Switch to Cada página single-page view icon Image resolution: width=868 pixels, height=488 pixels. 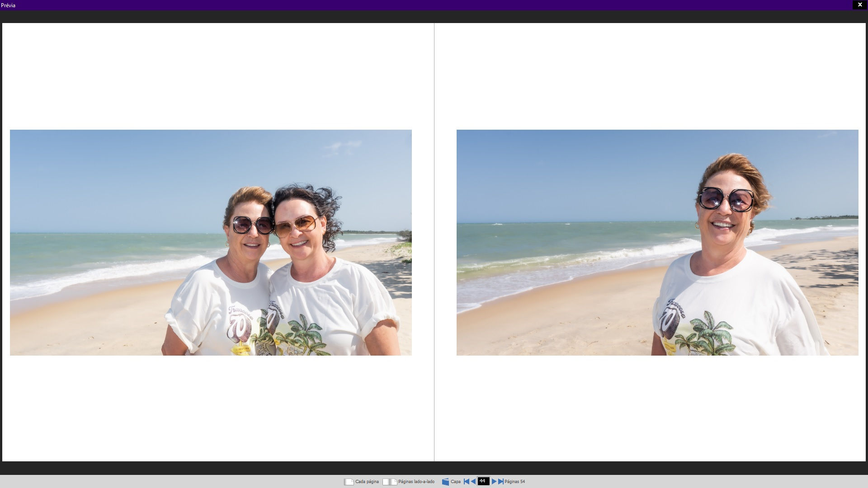click(349, 482)
